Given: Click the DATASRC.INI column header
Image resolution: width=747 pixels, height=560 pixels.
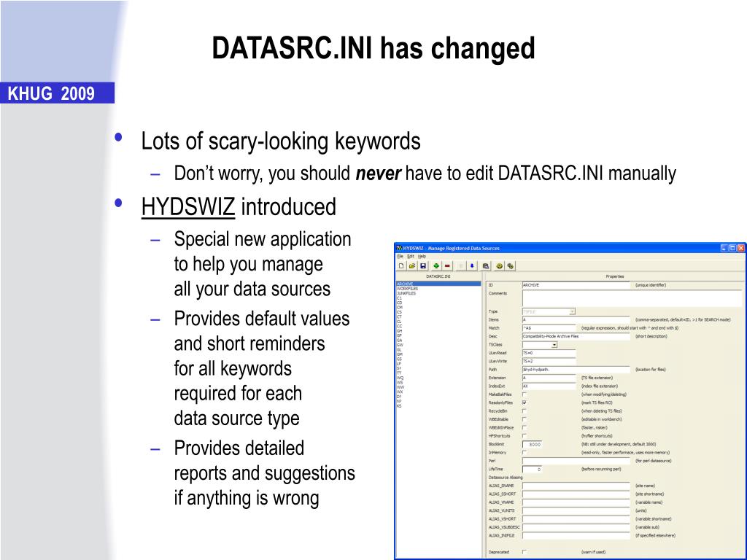Looking at the screenshot, I should click(438, 276).
